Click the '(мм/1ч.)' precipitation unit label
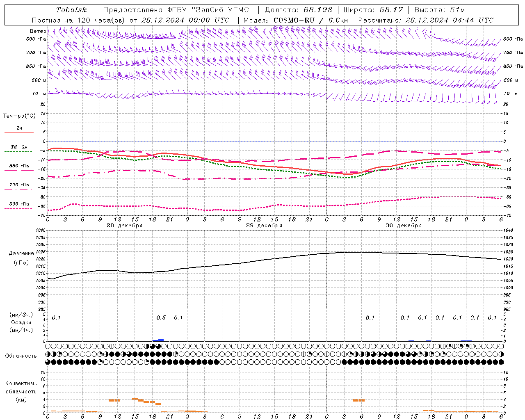 pos(21,330)
